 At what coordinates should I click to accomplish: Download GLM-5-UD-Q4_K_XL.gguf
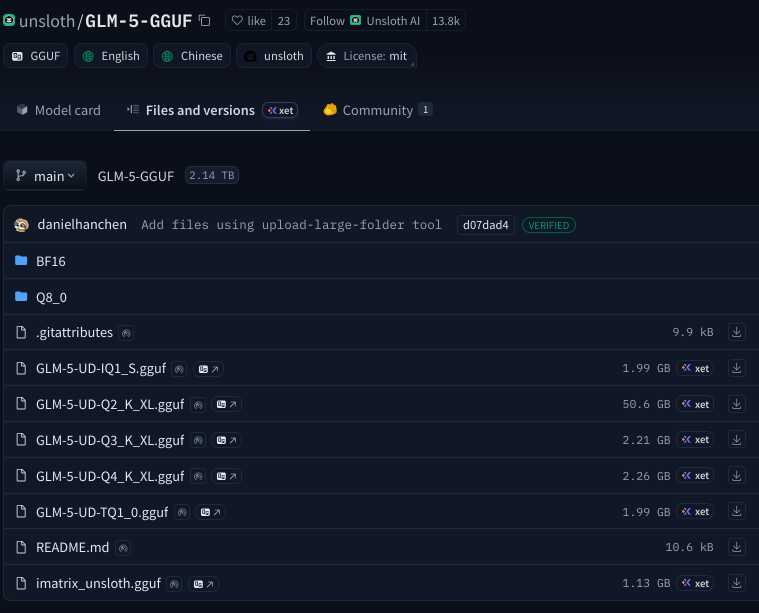pos(736,475)
